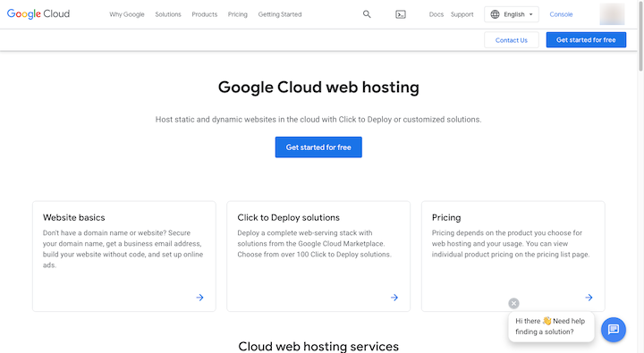Screen dimensions: 644x353
Task: Select Pricing in the top navigation
Action: 238,14
